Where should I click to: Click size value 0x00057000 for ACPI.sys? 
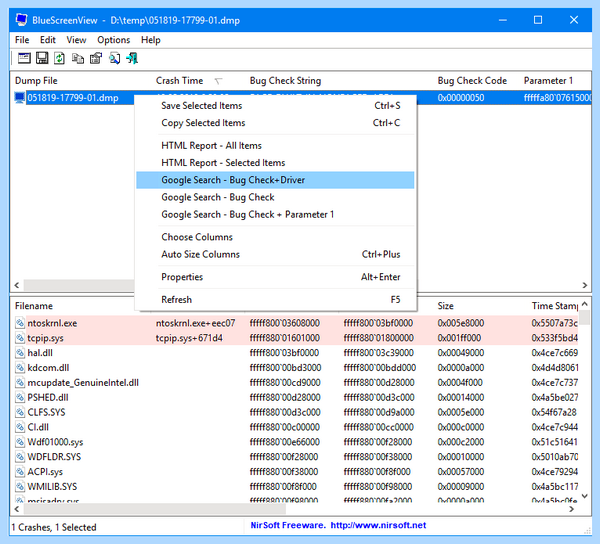click(x=461, y=472)
